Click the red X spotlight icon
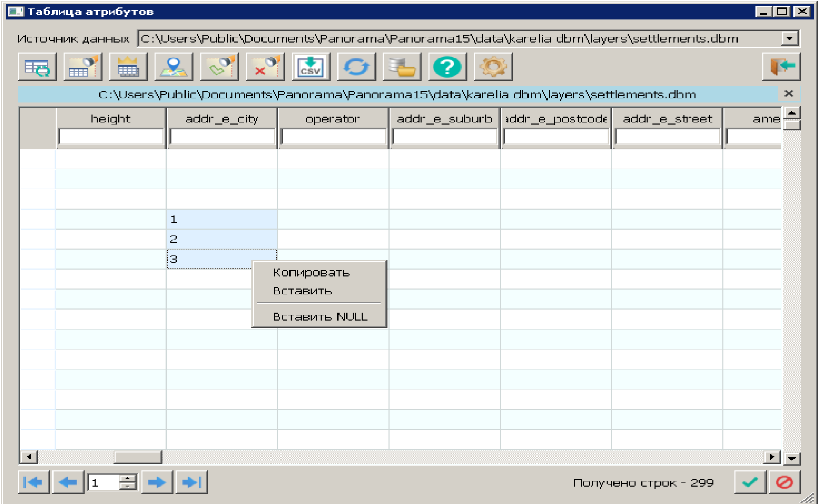The width and height of the screenshot is (818, 504). 265,67
